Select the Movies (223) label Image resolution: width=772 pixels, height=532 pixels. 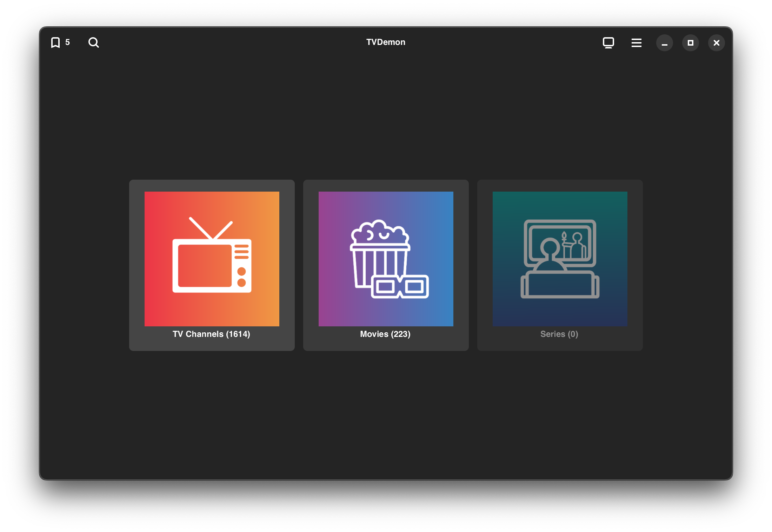pyautogui.click(x=385, y=334)
